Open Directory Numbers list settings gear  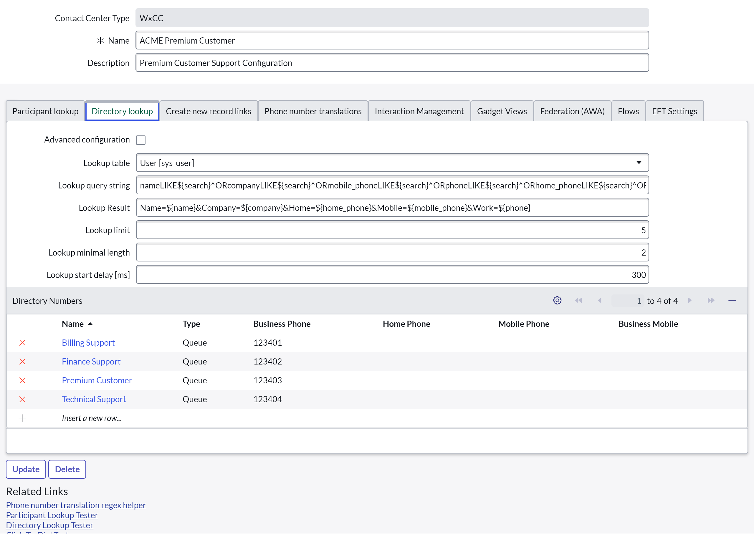[557, 300]
